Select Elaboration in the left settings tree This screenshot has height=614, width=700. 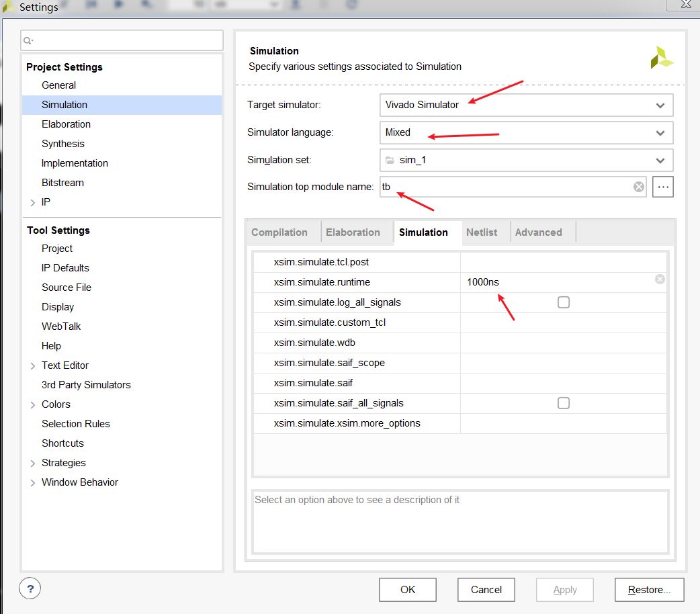click(x=66, y=124)
